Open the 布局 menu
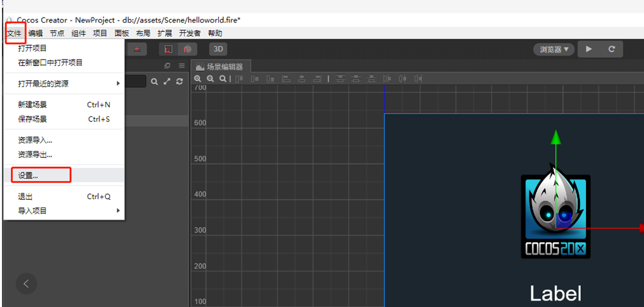644x307 pixels. point(143,34)
